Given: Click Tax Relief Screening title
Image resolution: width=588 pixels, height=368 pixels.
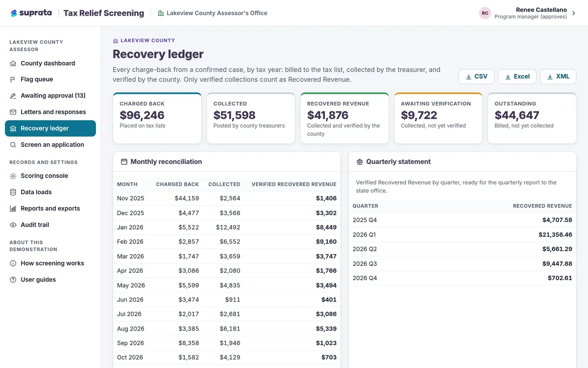Looking at the screenshot, I should pyautogui.click(x=104, y=13).
